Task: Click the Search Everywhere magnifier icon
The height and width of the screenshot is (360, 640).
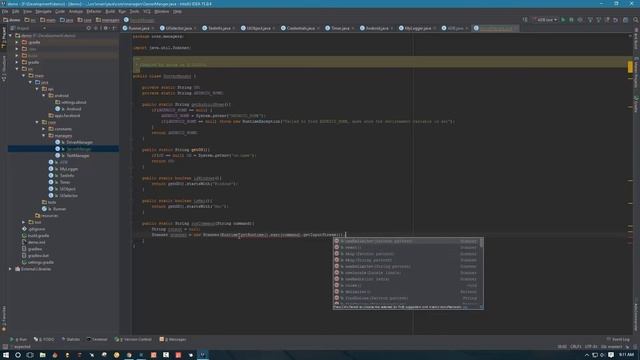Action: tap(636, 20)
